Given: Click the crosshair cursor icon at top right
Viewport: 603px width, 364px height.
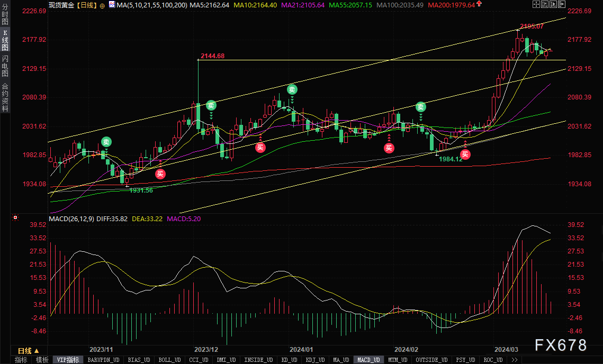Looking at the screenshot, I should (536, 4).
